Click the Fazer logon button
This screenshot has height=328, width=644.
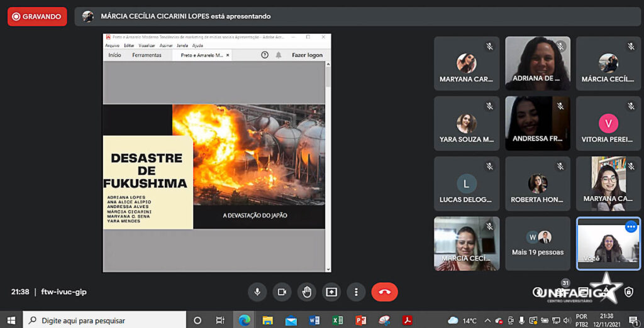[307, 55]
